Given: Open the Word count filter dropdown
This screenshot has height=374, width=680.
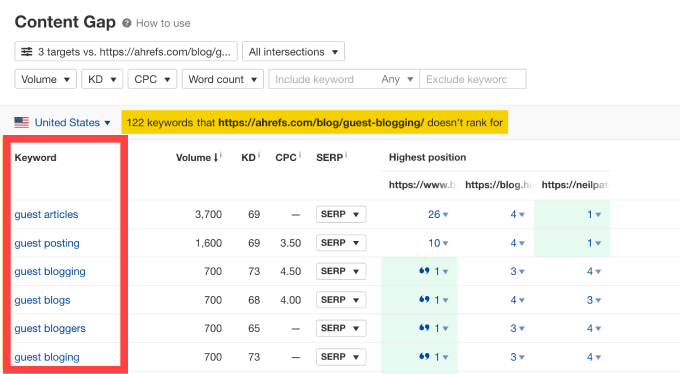Looking at the screenshot, I should [x=223, y=79].
